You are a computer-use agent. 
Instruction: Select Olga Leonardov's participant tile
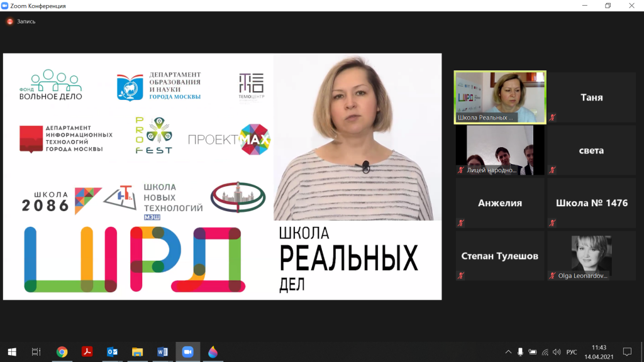pyautogui.click(x=591, y=255)
